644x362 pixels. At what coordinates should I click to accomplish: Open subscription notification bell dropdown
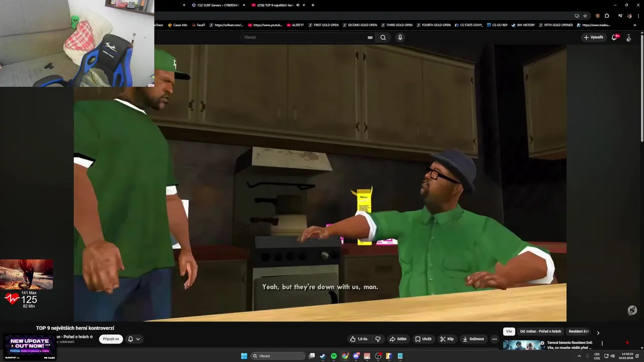[x=133, y=339]
